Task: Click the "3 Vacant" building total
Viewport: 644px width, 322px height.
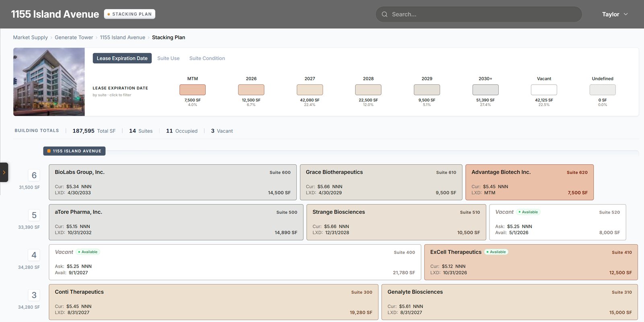Action: [x=222, y=131]
